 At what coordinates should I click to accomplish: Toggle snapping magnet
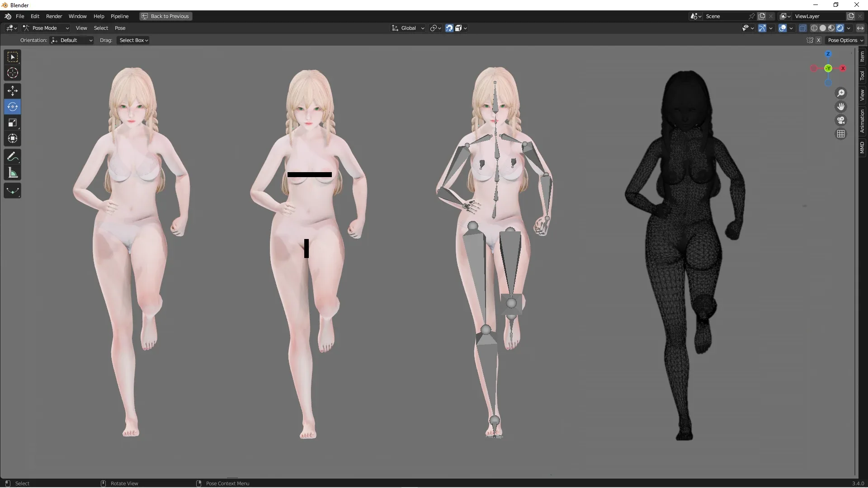(449, 28)
